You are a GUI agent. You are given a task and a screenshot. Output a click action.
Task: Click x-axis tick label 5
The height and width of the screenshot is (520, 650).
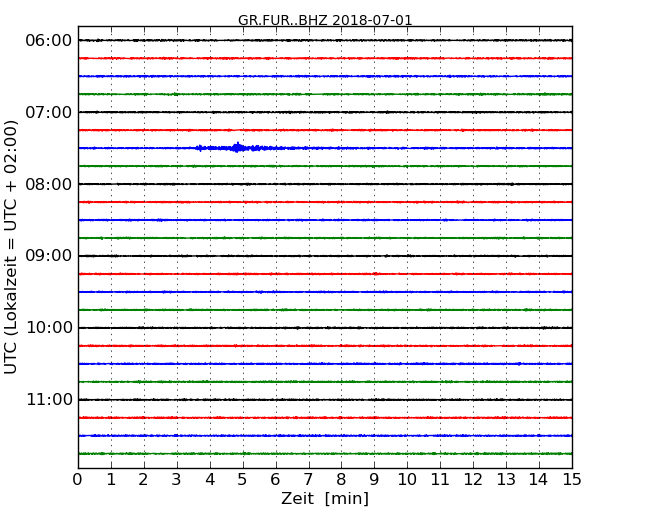pyautogui.click(x=243, y=480)
